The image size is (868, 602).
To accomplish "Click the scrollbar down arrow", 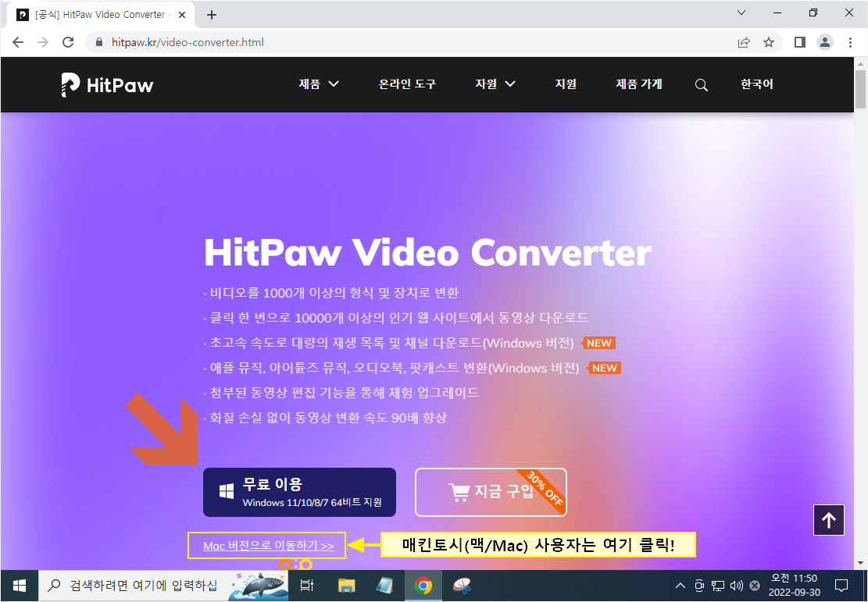I will 859,564.
